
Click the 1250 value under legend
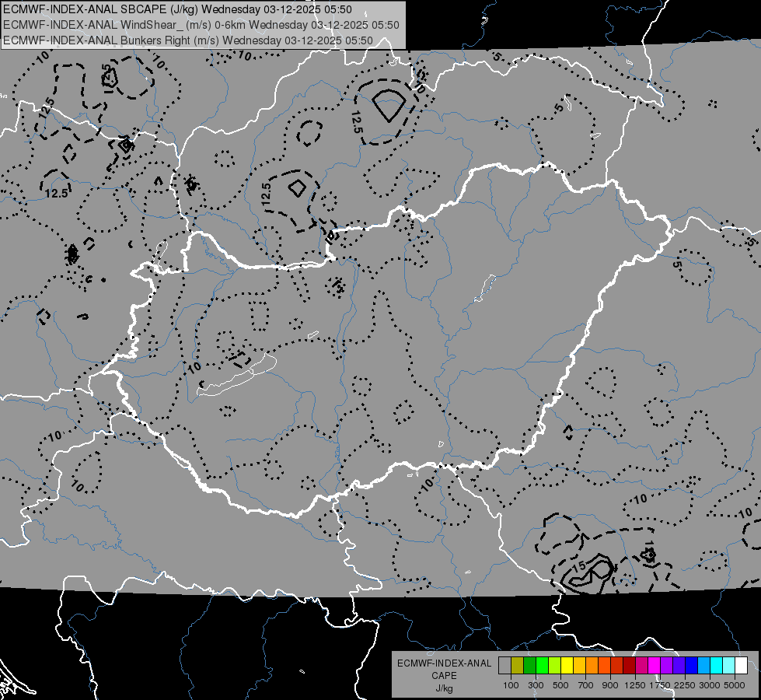[635, 685]
